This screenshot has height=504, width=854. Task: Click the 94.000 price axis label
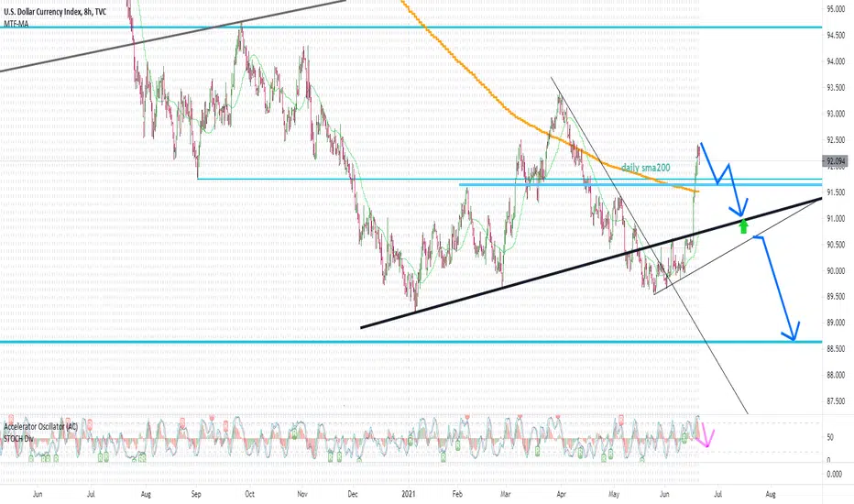pyautogui.click(x=836, y=61)
